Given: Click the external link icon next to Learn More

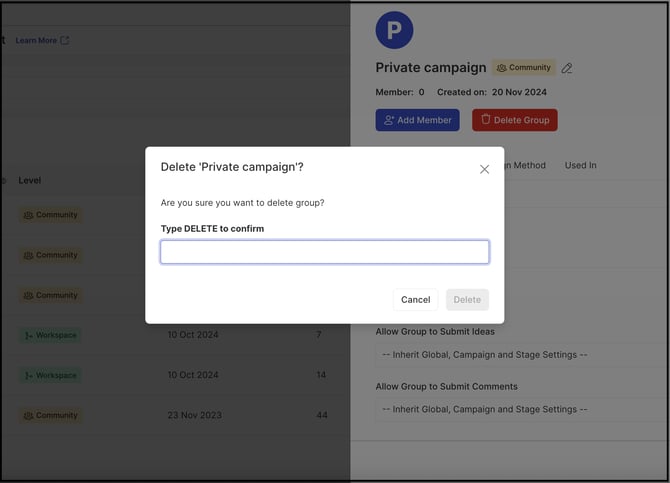Looking at the screenshot, I should (x=65, y=40).
